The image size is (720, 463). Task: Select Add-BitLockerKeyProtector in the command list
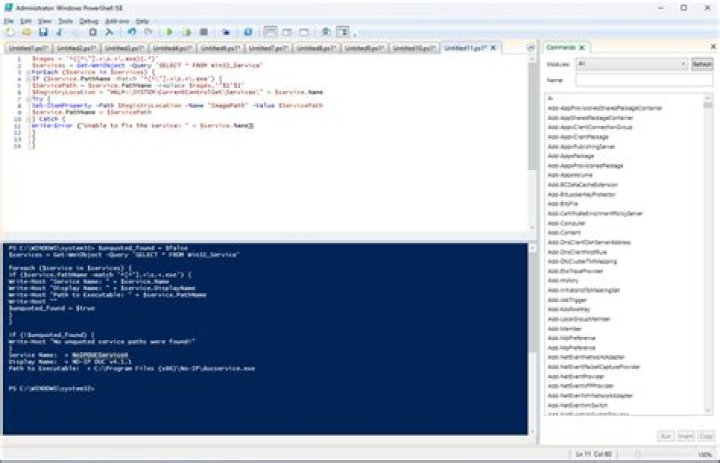581,194
